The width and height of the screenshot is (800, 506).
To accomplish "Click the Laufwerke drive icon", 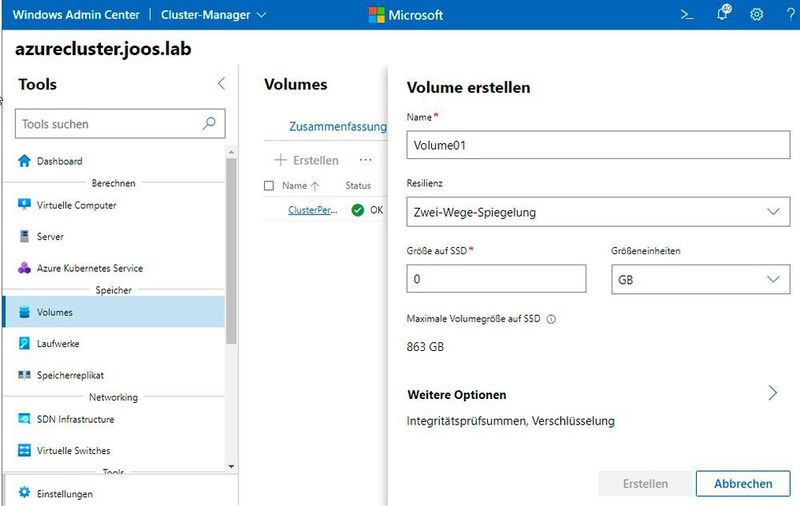I will coord(24,343).
